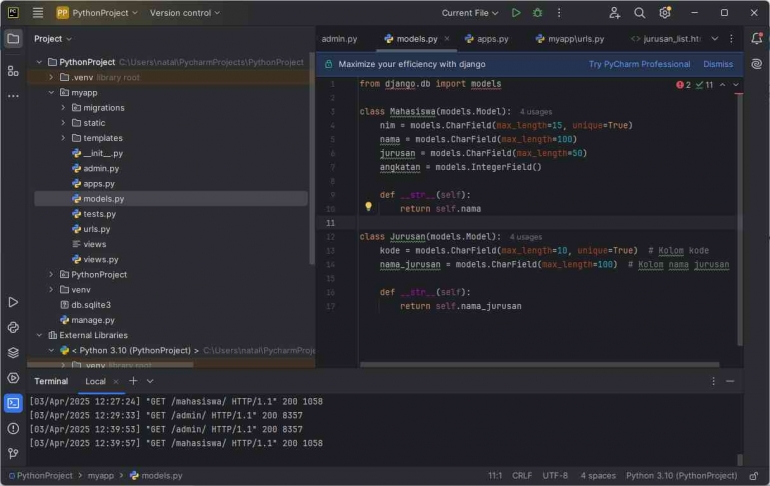Screen dimensions: 770x486
Task: Collapse External Libraries node
Action: click(39, 335)
